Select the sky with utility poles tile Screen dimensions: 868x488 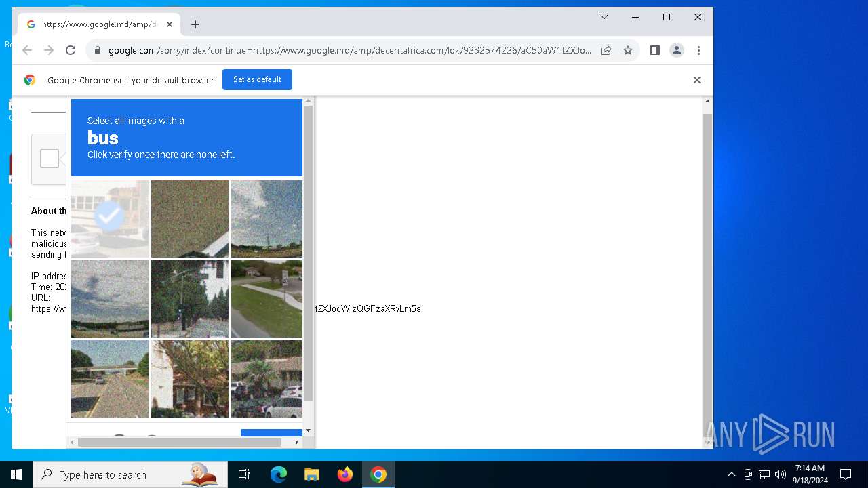tap(267, 218)
